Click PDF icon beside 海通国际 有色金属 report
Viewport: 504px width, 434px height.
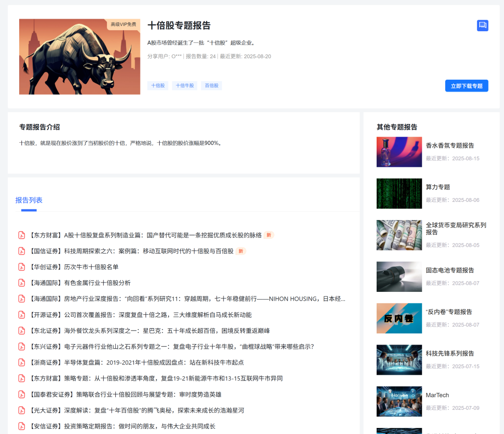(x=21, y=283)
